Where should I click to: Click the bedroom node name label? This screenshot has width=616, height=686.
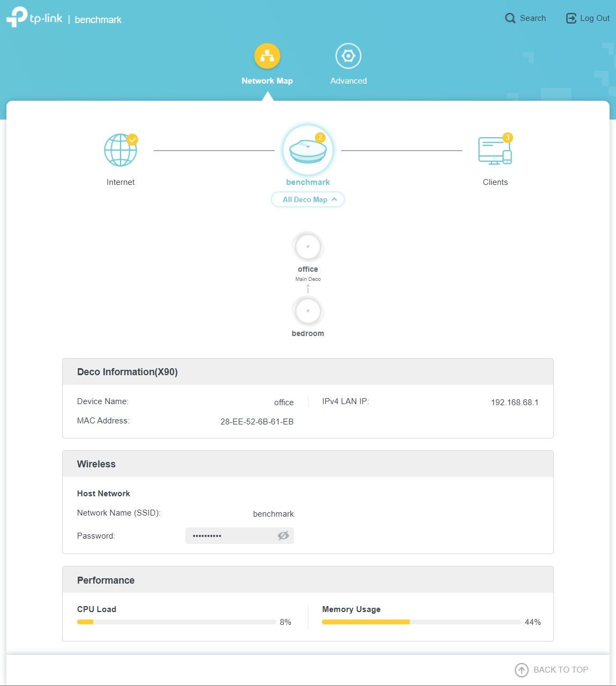308,333
